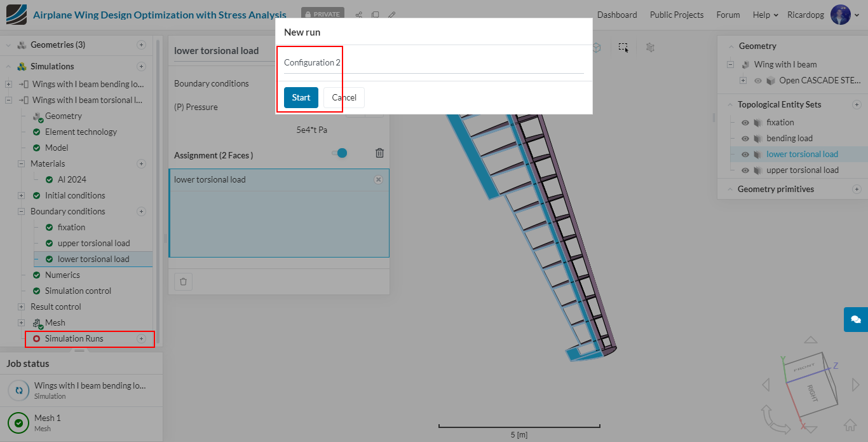Click the run name input field
868x442 pixels.
click(x=433, y=63)
